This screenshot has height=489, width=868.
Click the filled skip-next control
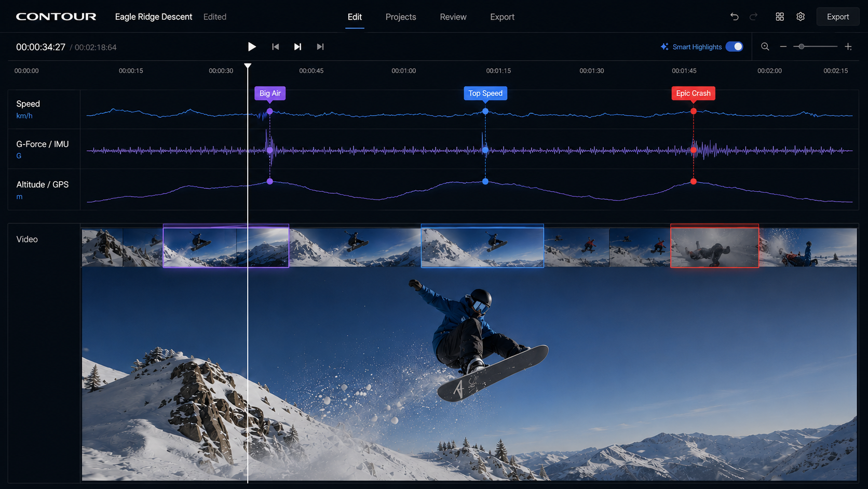tap(297, 47)
